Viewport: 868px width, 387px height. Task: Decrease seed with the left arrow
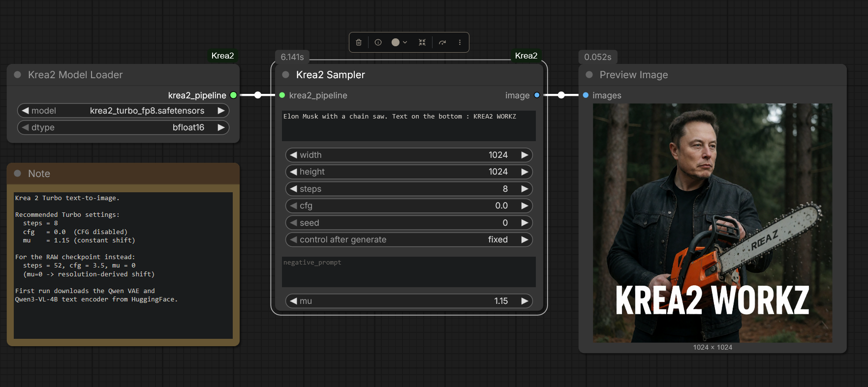pos(293,223)
